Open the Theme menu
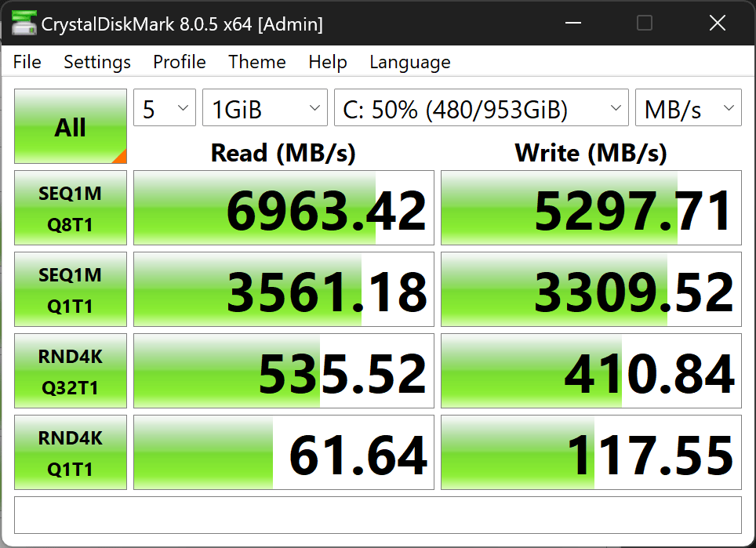Image resolution: width=756 pixels, height=548 pixels. 257,62
